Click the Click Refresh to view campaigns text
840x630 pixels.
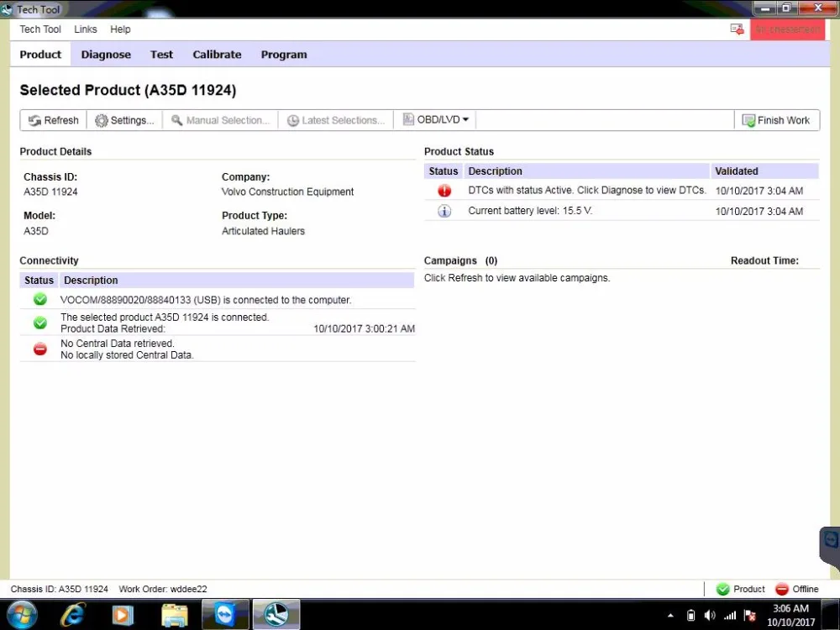pos(517,278)
